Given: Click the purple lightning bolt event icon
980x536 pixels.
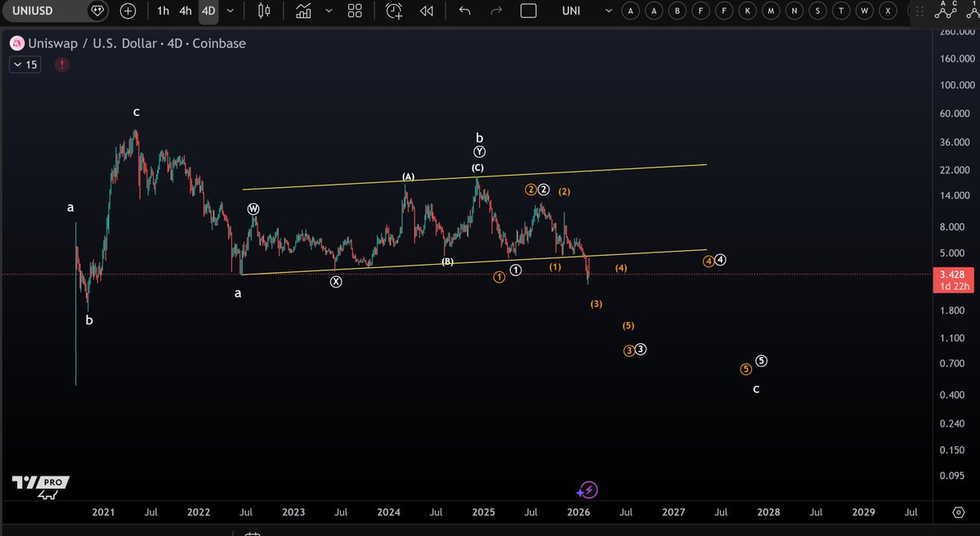Looking at the screenshot, I should click(588, 489).
